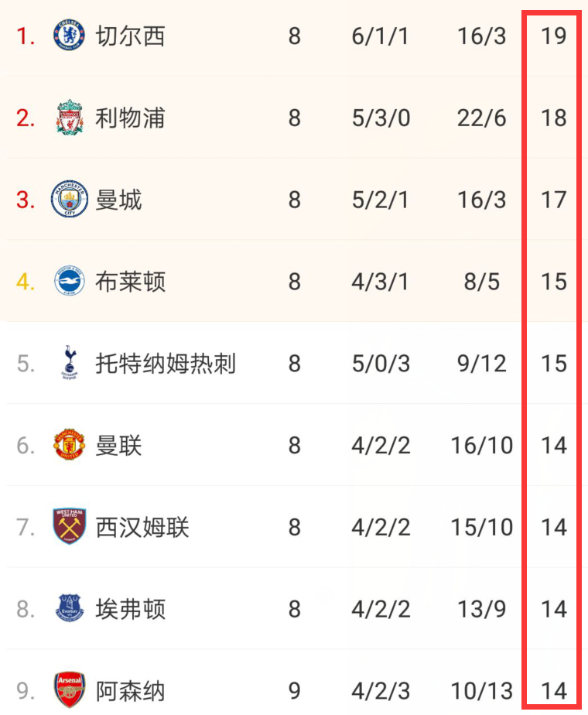
Task: Click the Arsenal cannon badge
Action: pyautogui.click(x=70, y=690)
